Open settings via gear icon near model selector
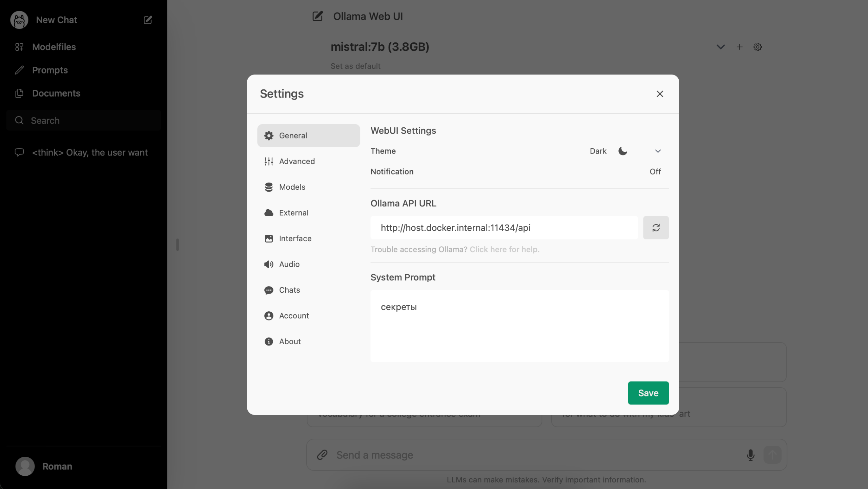The width and height of the screenshot is (868, 489). coord(758,47)
